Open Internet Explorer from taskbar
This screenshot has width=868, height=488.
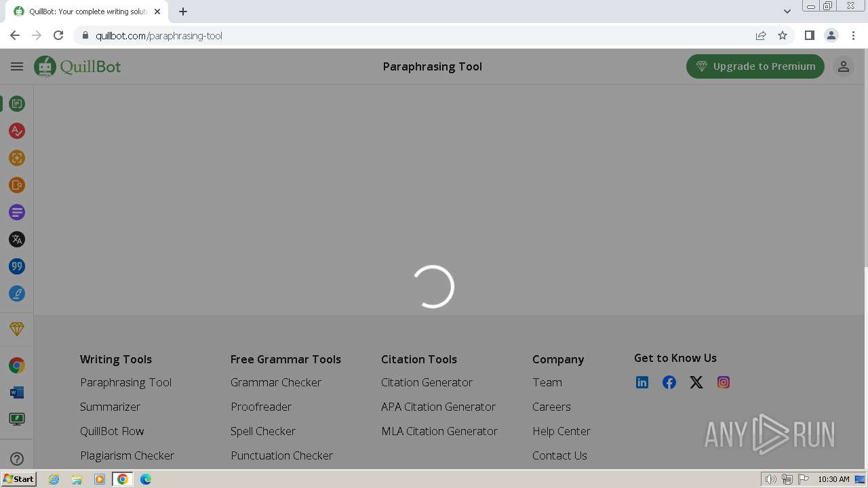click(x=54, y=479)
